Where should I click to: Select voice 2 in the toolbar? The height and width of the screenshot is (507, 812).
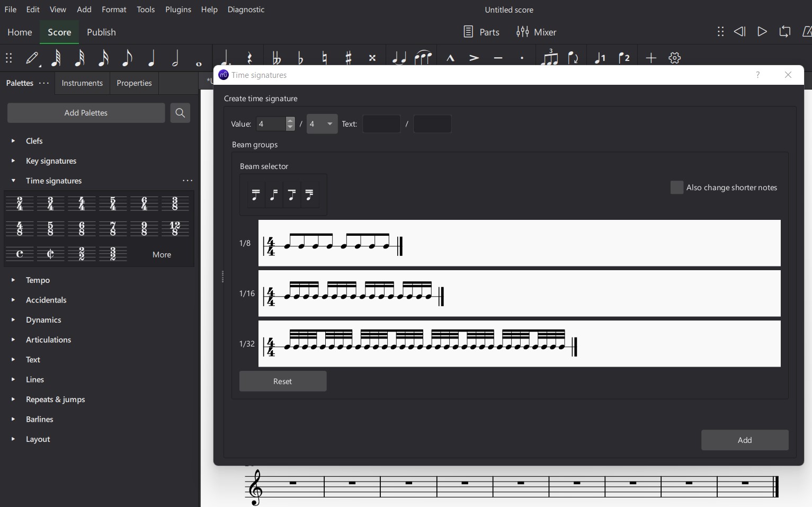(x=624, y=58)
